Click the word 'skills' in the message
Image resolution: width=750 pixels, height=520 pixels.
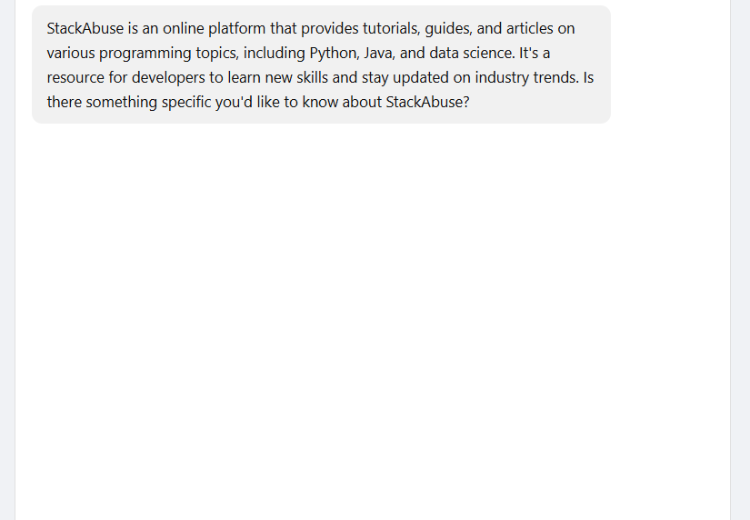tap(312, 77)
